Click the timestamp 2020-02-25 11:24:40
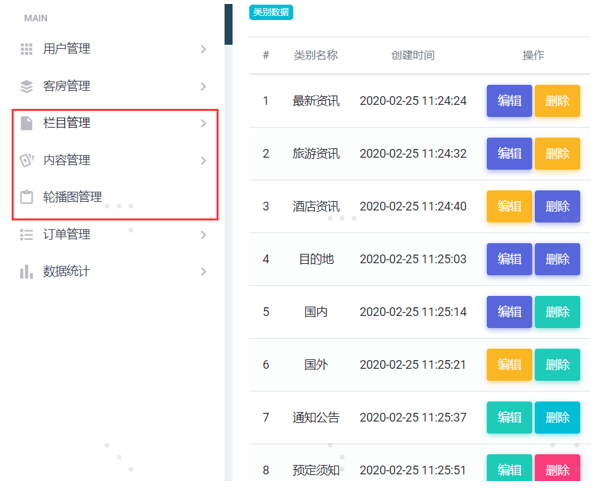The height and width of the screenshot is (497, 614). pos(413,206)
